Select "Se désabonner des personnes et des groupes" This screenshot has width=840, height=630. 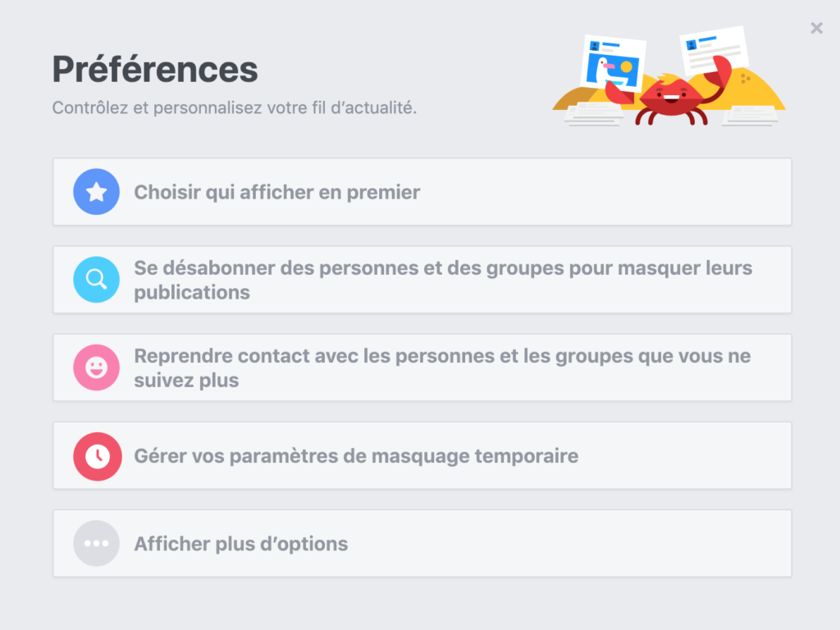tap(422, 280)
